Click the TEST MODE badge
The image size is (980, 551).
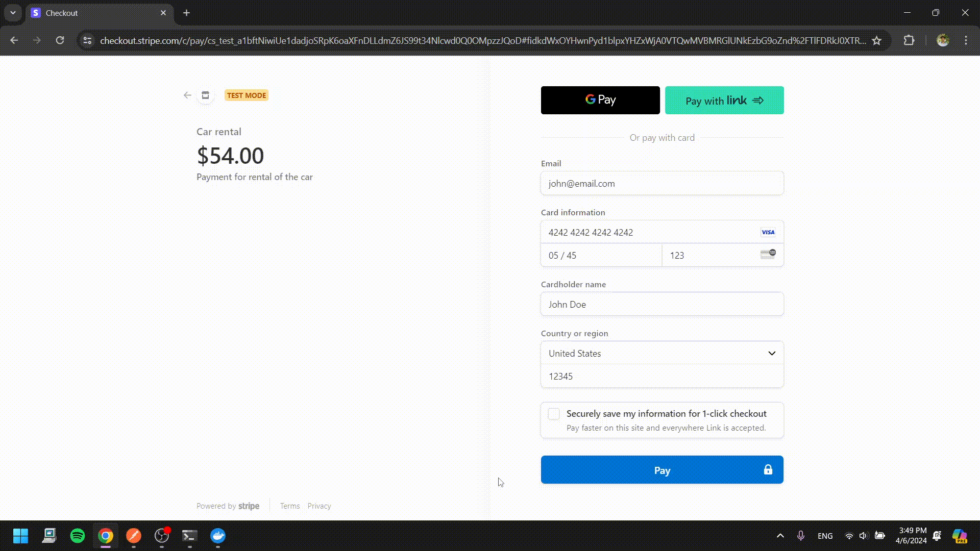click(x=247, y=95)
